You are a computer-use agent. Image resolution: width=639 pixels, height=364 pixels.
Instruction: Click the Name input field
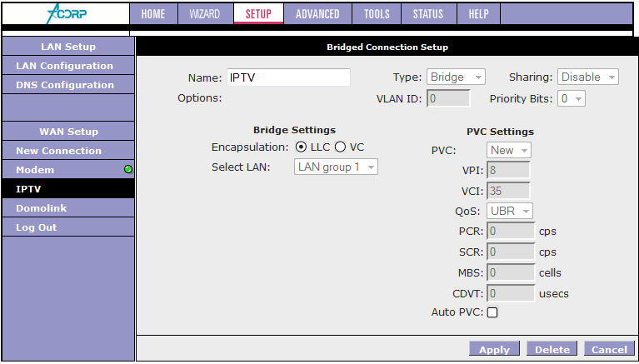point(288,77)
